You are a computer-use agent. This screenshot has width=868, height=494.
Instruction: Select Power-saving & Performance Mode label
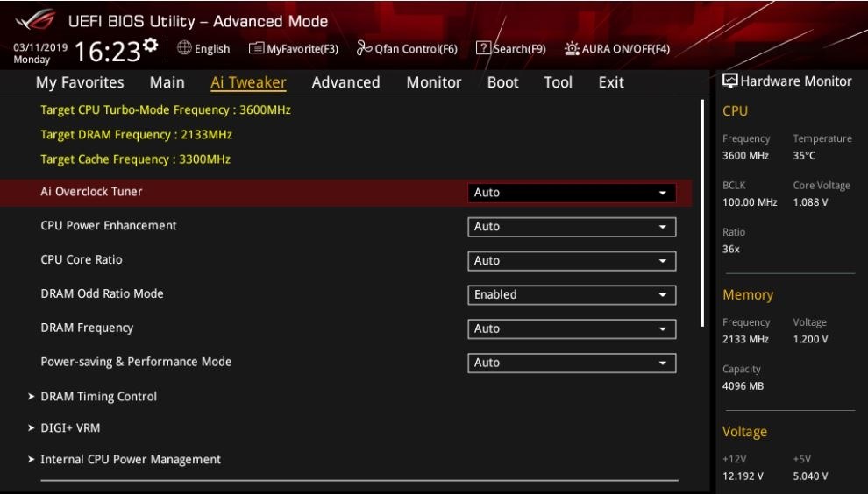coord(136,362)
